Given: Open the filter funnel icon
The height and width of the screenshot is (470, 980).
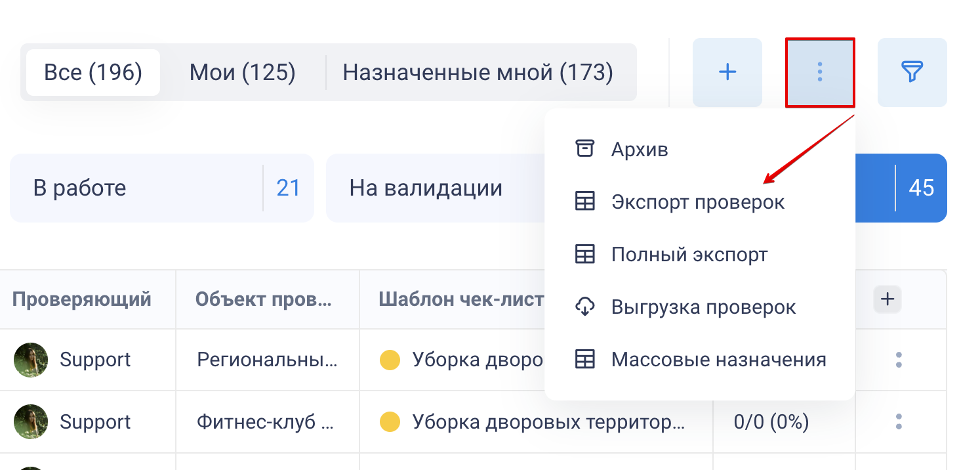Looking at the screenshot, I should (912, 72).
